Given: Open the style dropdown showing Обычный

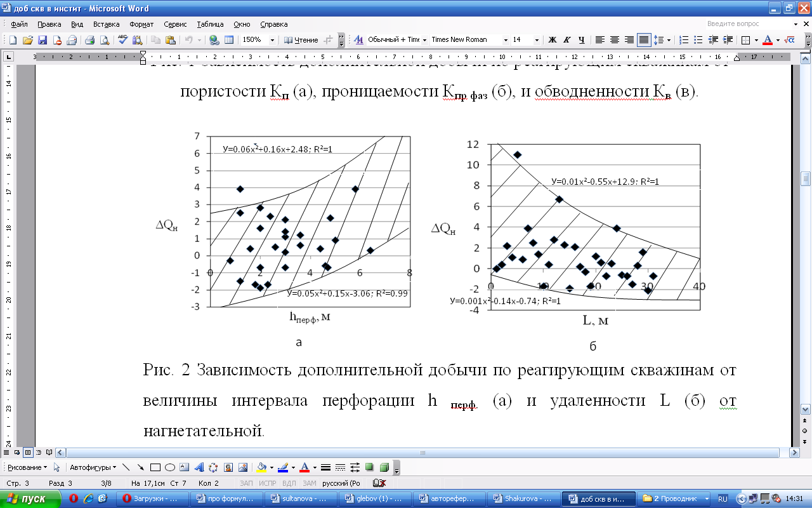Looking at the screenshot, I should point(424,40).
